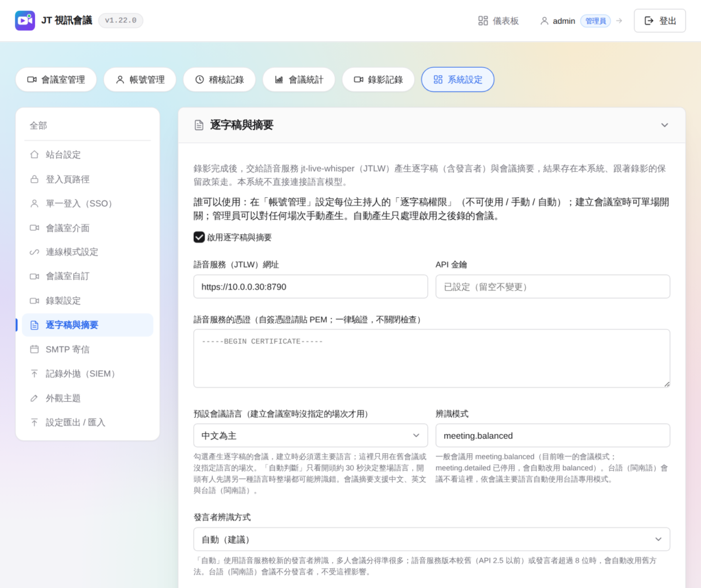This screenshot has width=701, height=588.
Task: Open 外觀主題 in the sidebar
Action: (87, 398)
